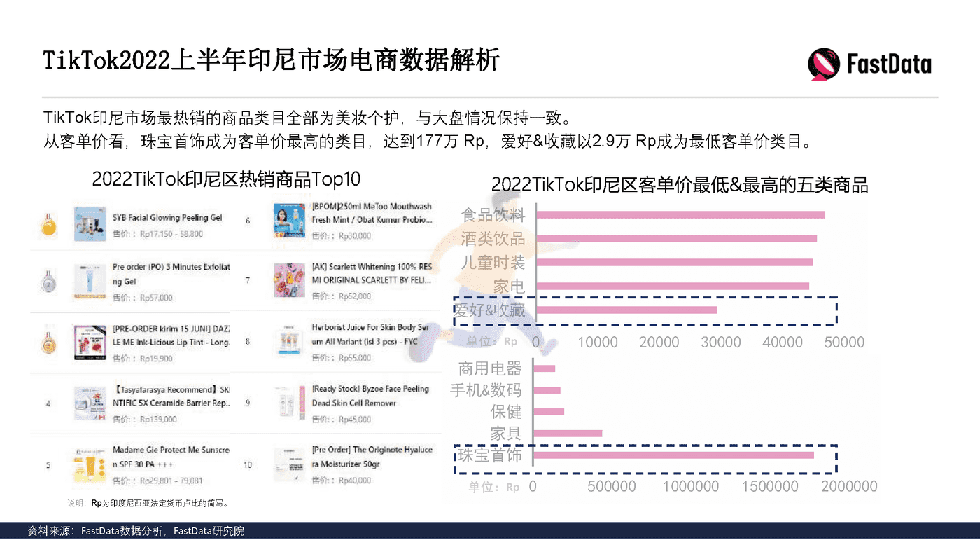Click the price 'Rp55.000'
Screen dimensions: 980x552
point(355,358)
